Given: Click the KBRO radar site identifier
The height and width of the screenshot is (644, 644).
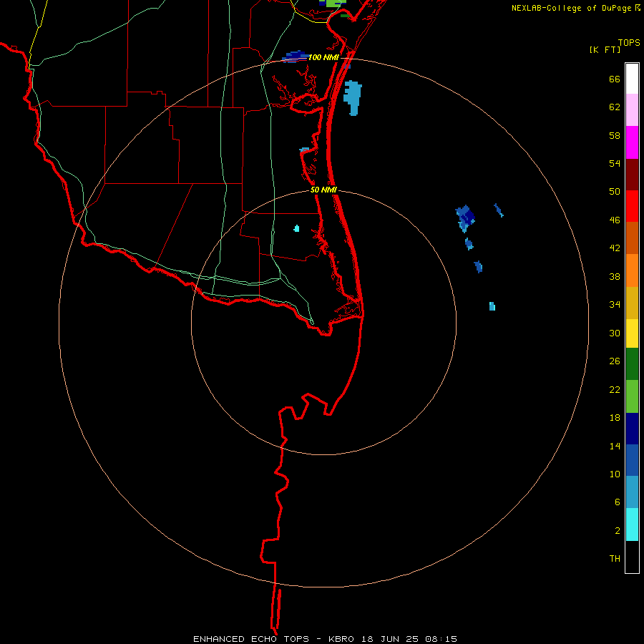Looking at the screenshot, I should tap(342, 639).
